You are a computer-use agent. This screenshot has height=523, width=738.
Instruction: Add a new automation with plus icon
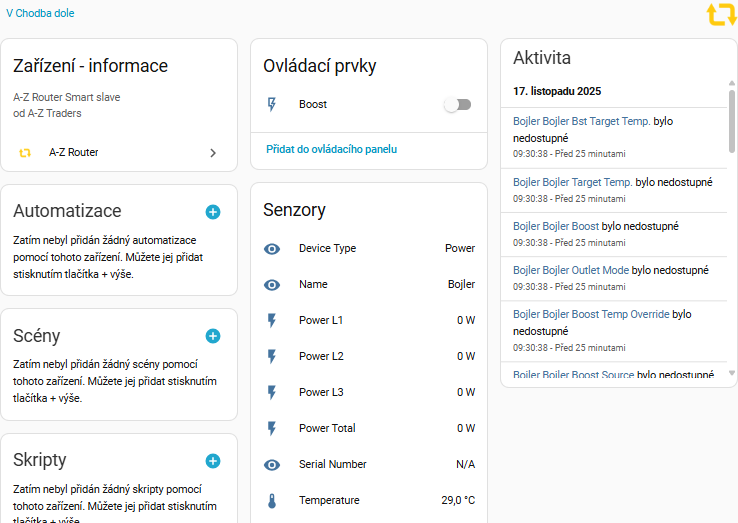point(212,212)
